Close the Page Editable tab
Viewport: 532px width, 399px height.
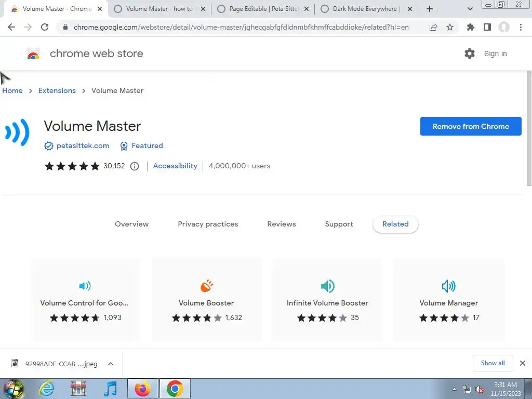point(307,9)
